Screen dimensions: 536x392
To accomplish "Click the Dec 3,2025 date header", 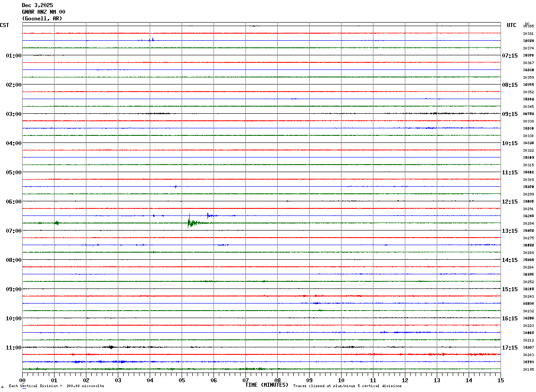I will point(37,5).
